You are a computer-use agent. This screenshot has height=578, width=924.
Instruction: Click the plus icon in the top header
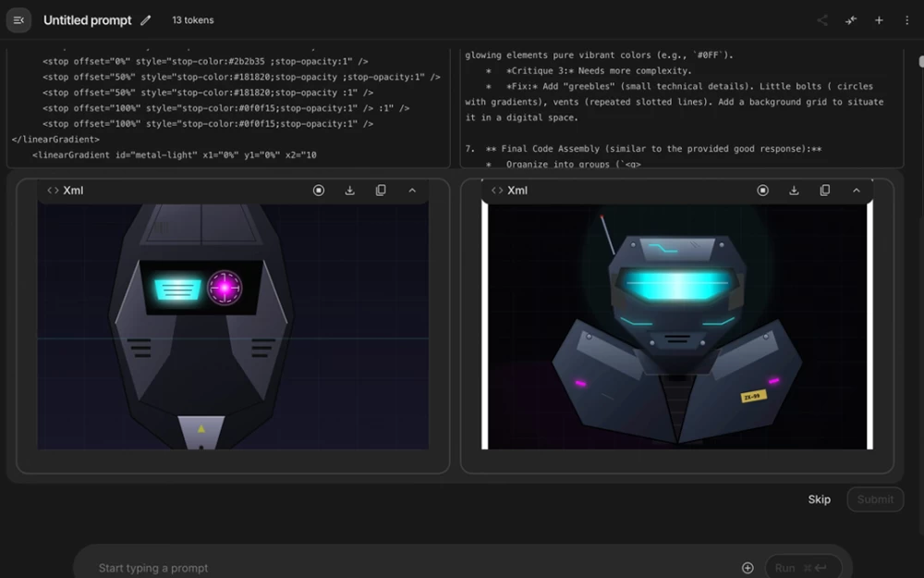pyautogui.click(x=879, y=20)
